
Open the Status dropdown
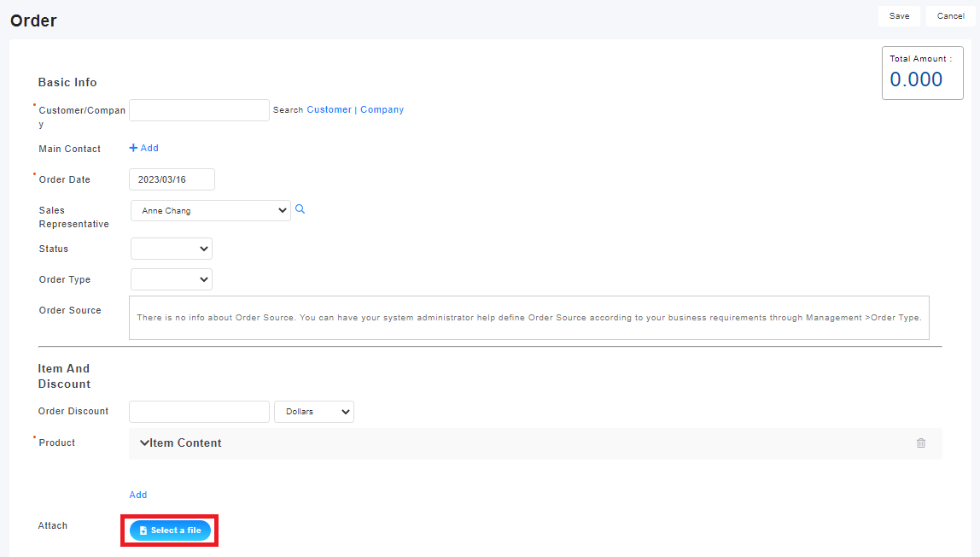pos(172,249)
